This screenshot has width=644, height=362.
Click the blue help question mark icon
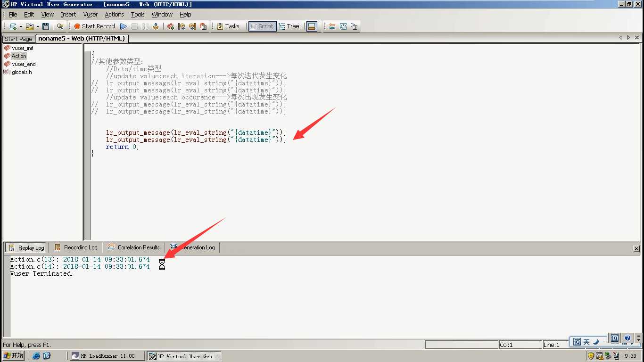[627, 338]
